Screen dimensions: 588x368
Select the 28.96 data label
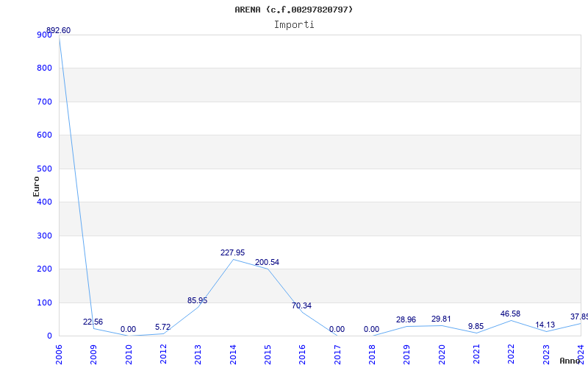[x=406, y=319]
